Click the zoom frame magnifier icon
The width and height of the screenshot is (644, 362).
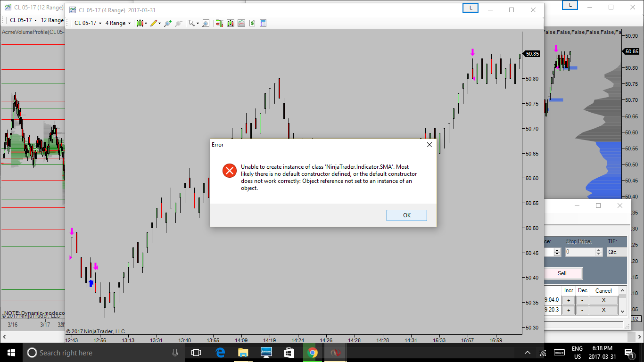pyautogui.click(x=206, y=23)
